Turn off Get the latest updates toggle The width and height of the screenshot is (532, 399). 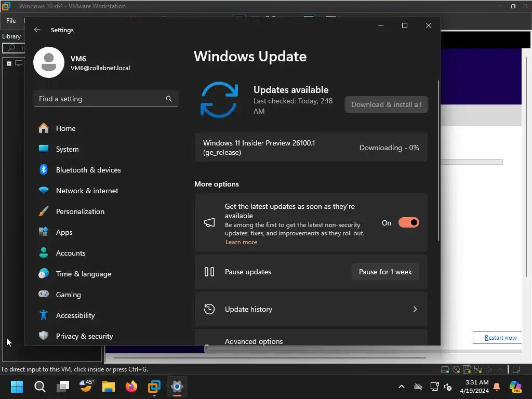[x=408, y=222]
